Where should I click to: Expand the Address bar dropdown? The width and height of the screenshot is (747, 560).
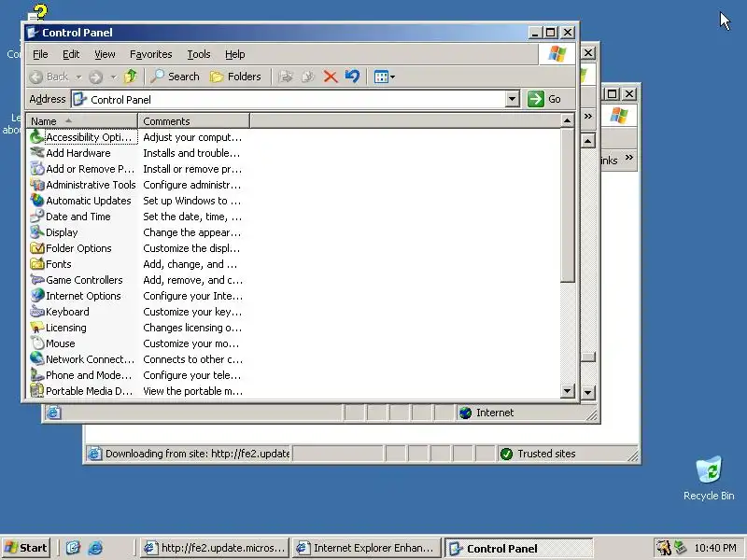512,99
